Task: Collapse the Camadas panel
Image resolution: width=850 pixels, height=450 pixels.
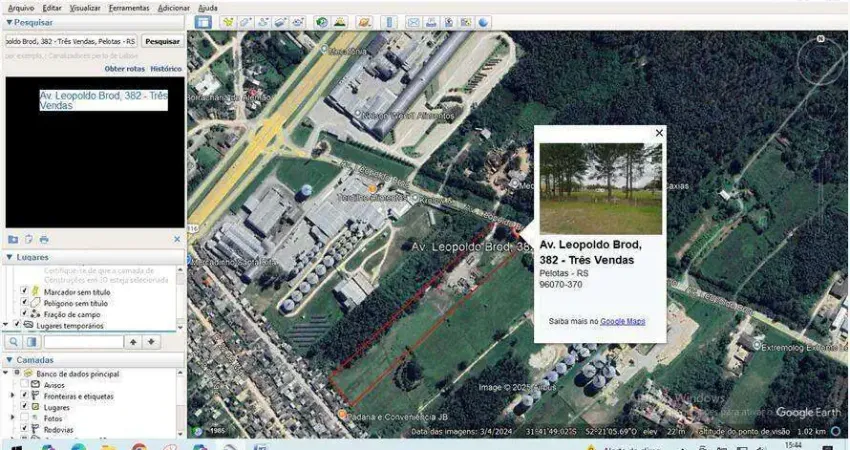Action: pyautogui.click(x=9, y=359)
